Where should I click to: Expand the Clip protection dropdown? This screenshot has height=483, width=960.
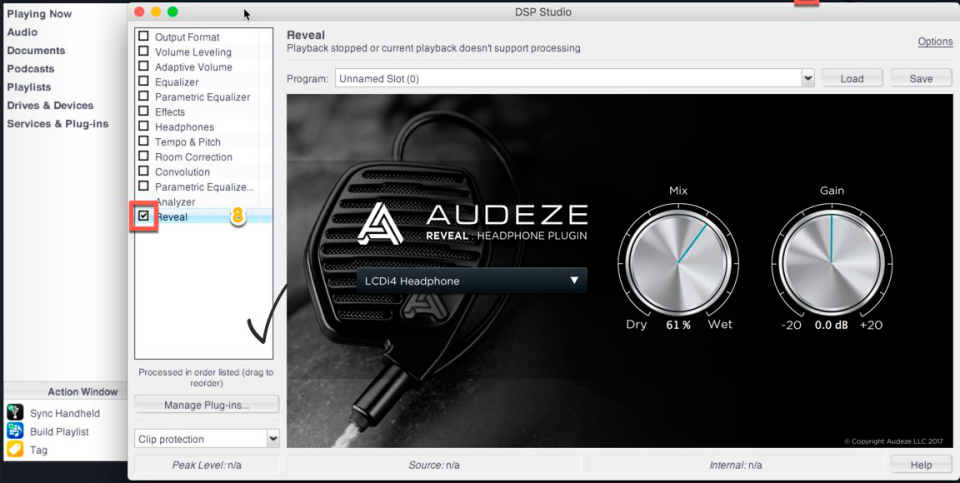point(272,438)
